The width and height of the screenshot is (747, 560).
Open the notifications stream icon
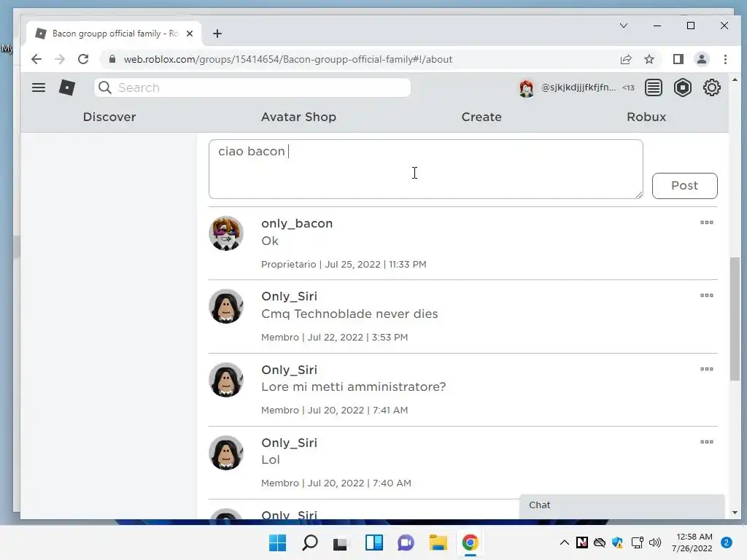pos(653,87)
